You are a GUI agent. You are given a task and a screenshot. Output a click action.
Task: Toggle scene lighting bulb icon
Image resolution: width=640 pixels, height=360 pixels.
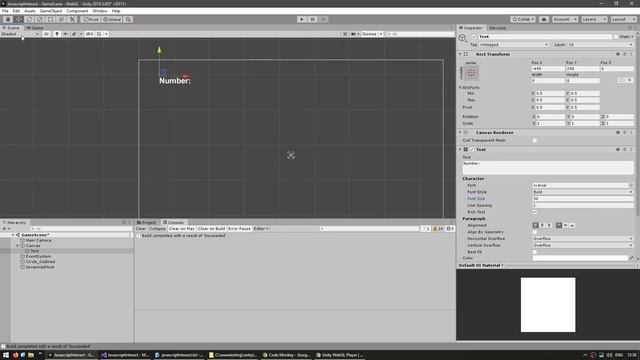tap(57, 34)
